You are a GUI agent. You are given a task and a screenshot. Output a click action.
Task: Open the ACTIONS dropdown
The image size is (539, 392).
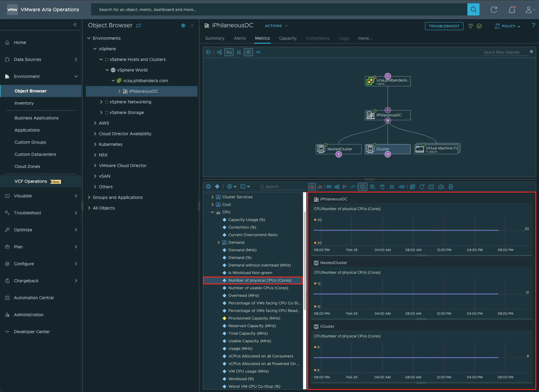coord(276,26)
